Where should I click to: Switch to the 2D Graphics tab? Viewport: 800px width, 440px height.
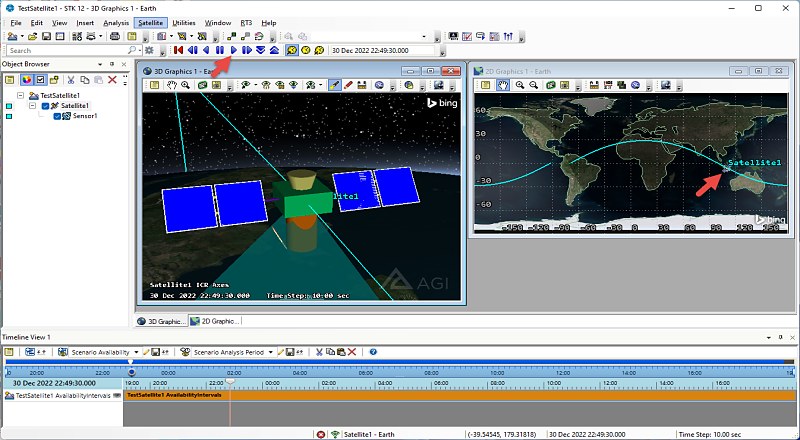click(x=215, y=321)
